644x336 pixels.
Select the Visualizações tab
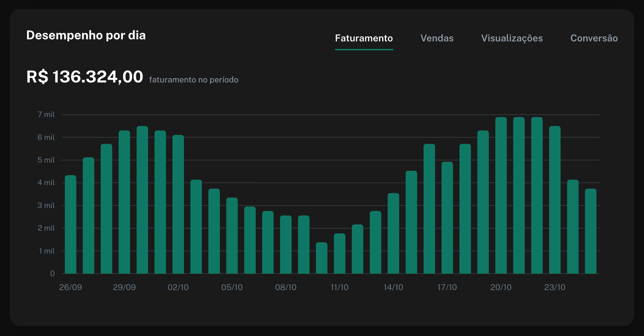512,39
